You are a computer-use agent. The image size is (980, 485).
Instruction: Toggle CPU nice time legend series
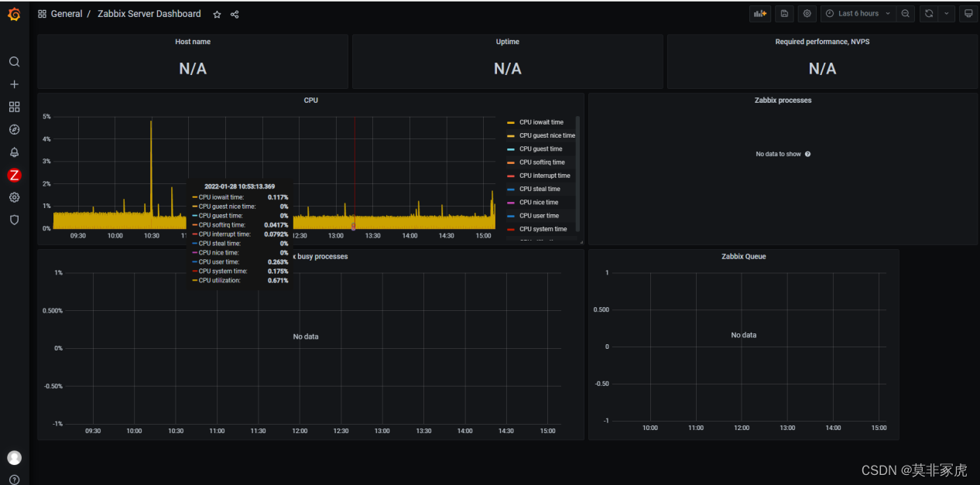539,203
